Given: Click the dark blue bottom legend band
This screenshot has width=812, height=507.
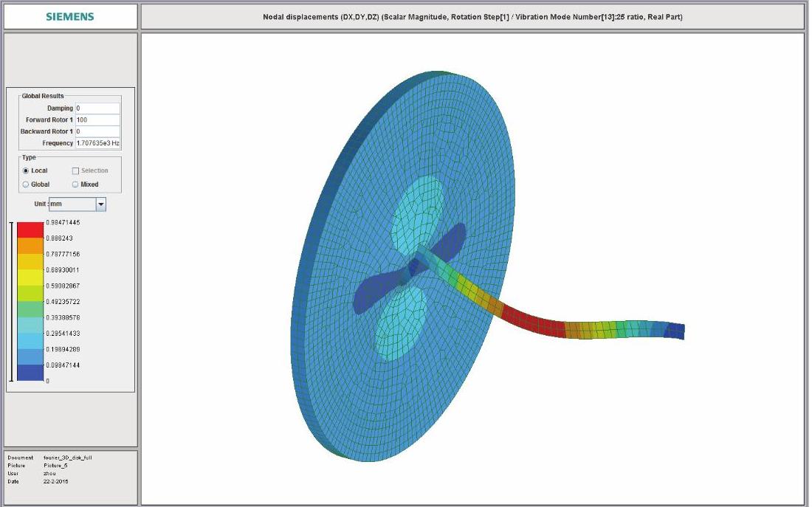Looking at the screenshot, I should 30,373.
